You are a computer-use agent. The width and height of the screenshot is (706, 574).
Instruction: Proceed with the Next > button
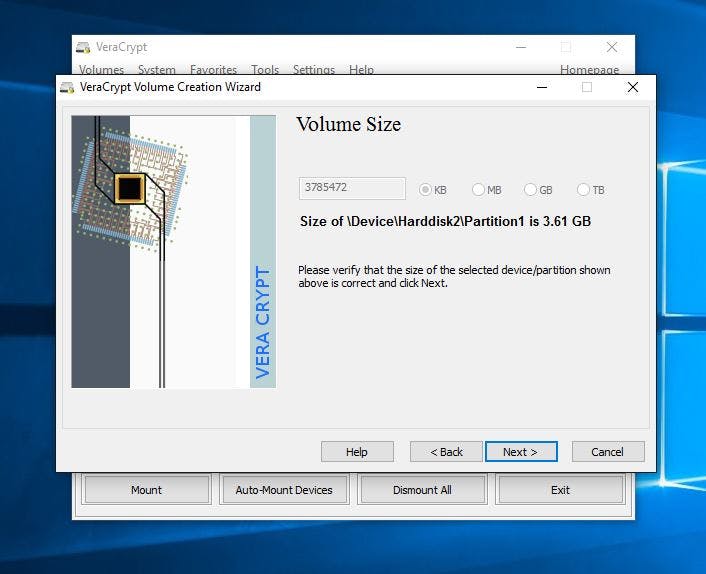(x=521, y=452)
